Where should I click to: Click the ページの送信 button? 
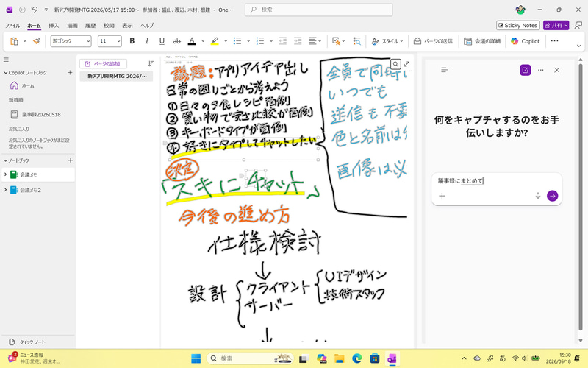tap(433, 41)
